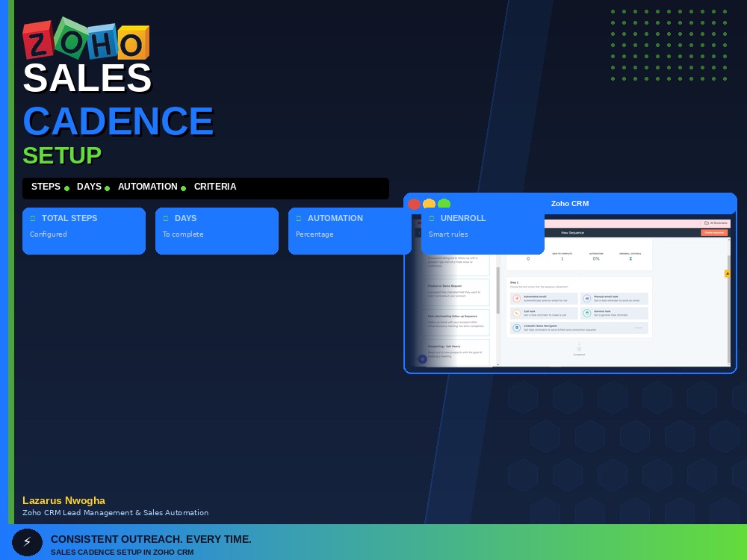
Task: Click STEPS in the black tab bar
Action: (x=46, y=187)
